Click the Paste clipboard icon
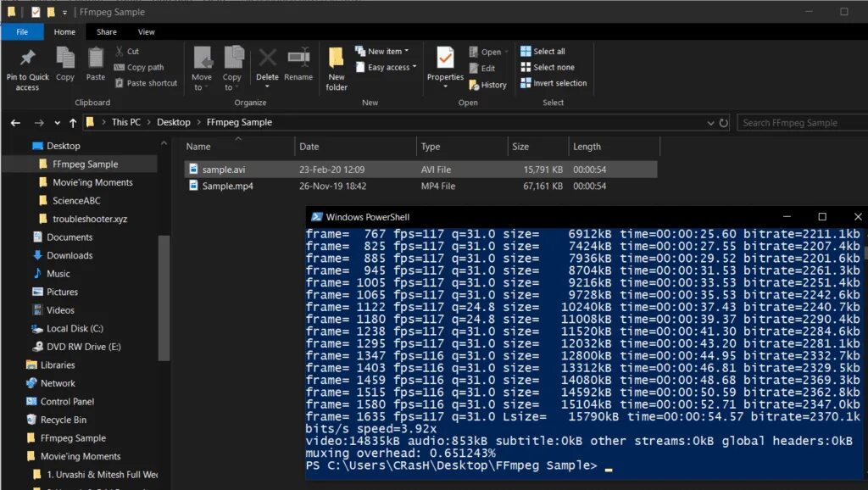The image size is (868, 490). tap(95, 64)
